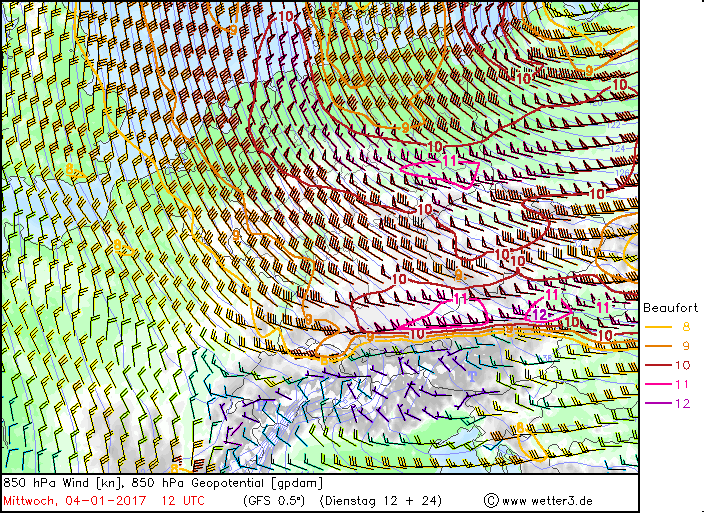The height and width of the screenshot is (513, 704).
Task: Select the purple Beaufort 12 legend line
Action: (658, 403)
